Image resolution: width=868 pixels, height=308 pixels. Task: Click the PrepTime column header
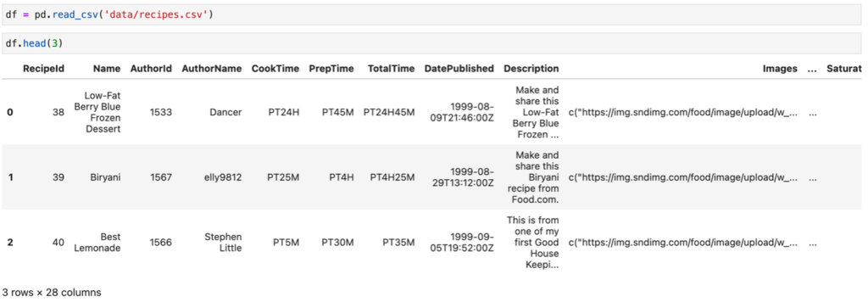[x=331, y=69]
